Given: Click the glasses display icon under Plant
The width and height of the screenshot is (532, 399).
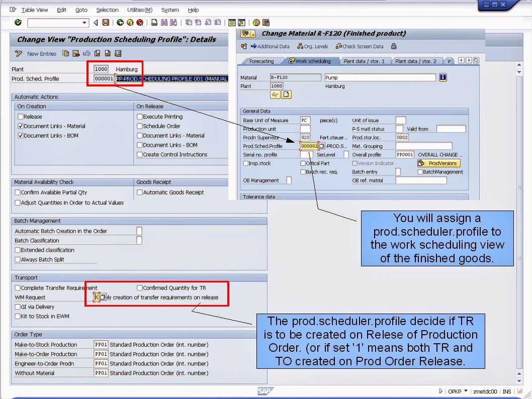Looking at the screenshot, I should click(275, 94).
